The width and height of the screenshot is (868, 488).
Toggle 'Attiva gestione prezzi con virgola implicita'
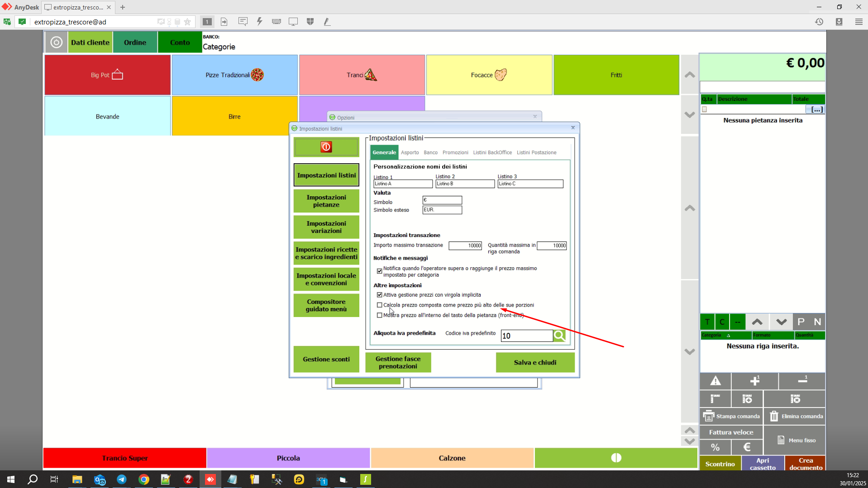point(380,295)
